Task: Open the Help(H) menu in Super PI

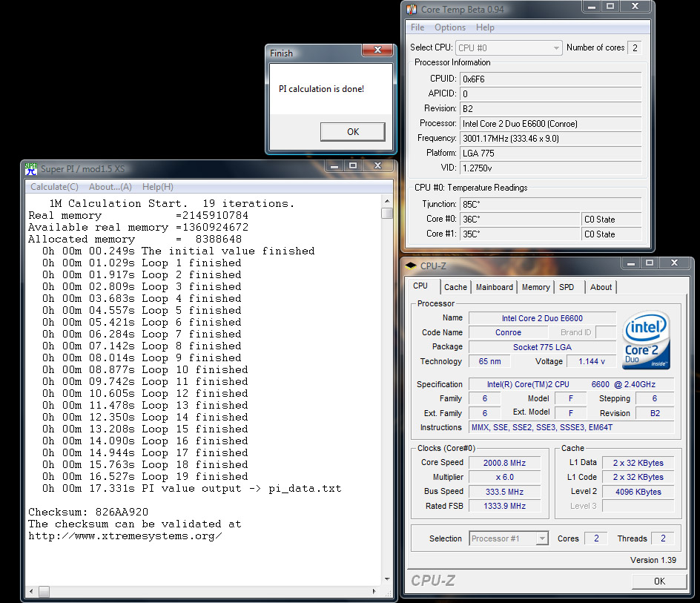Action: [158, 187]
